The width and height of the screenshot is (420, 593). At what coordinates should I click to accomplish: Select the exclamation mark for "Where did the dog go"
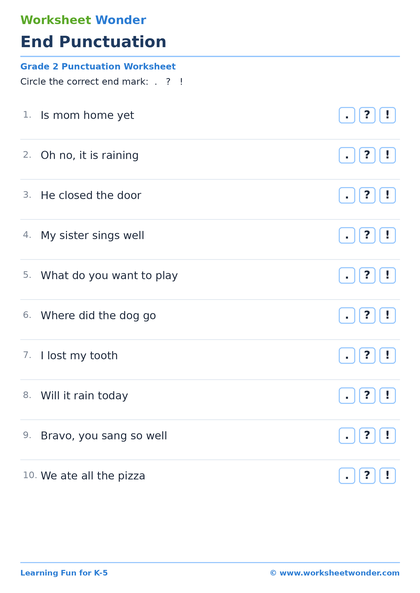click(387, 316)
